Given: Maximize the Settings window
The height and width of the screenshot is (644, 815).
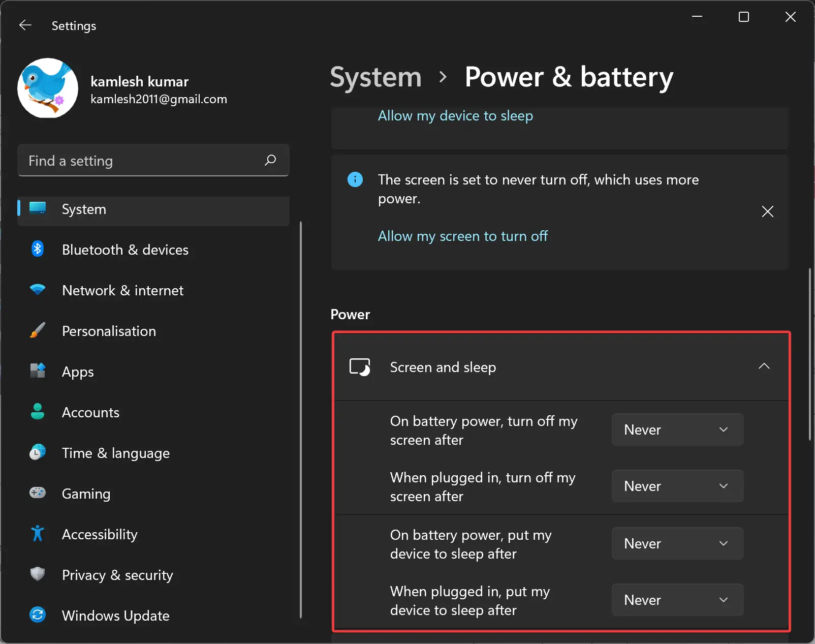Looking at the screenshot, I should pyautogui.click(x=744, y=17).
